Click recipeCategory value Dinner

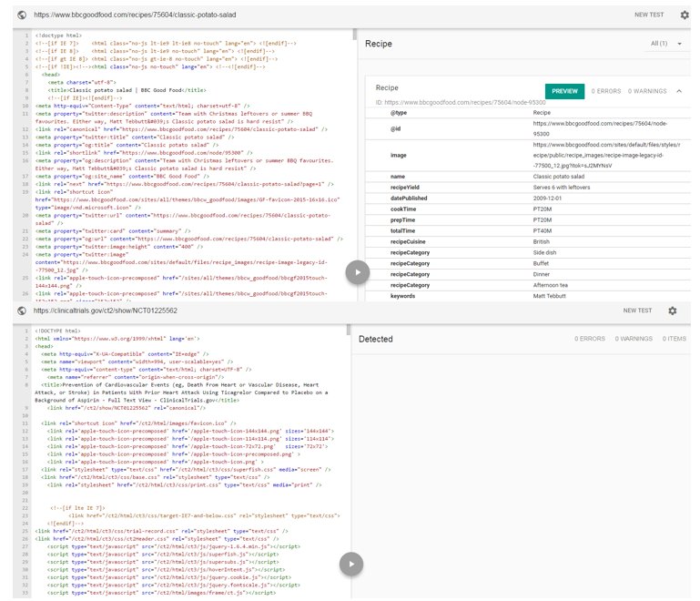point(541,274)
